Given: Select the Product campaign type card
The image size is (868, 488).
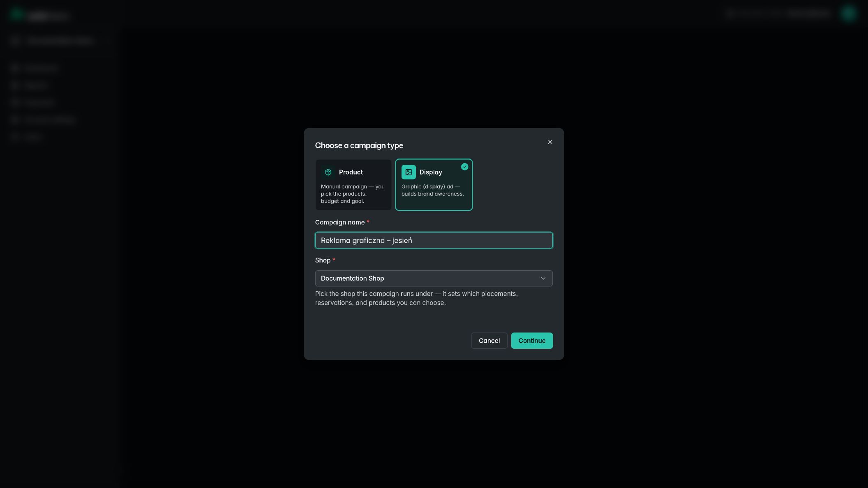Looking at the screenshot, I should pos(353,185).
